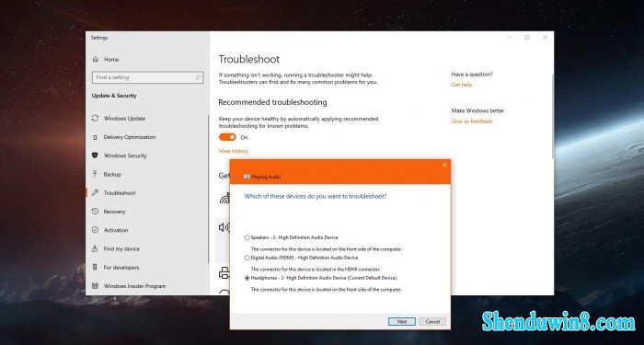Image resolution: width=644 pixels, height=345 pixels.
Task: Click 'located in the HDMI connector' description
Action: click(316, 270)
